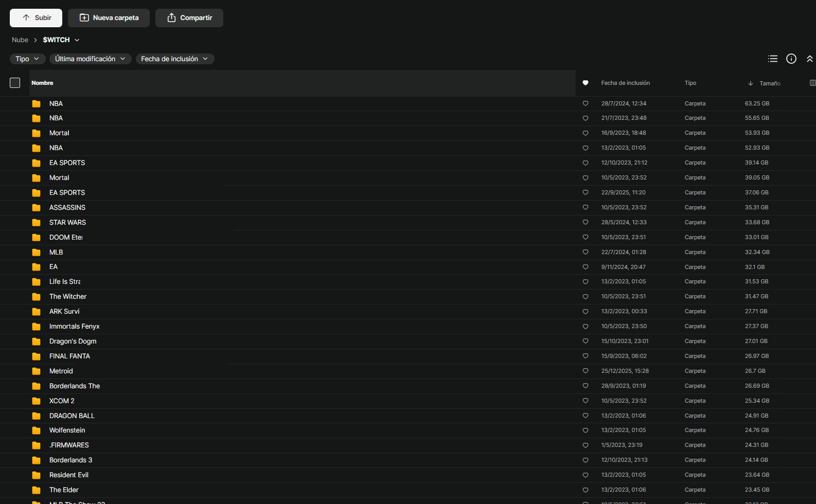Click the Nueva carpeta button
The image size is (816, 504).
[109, 18]
